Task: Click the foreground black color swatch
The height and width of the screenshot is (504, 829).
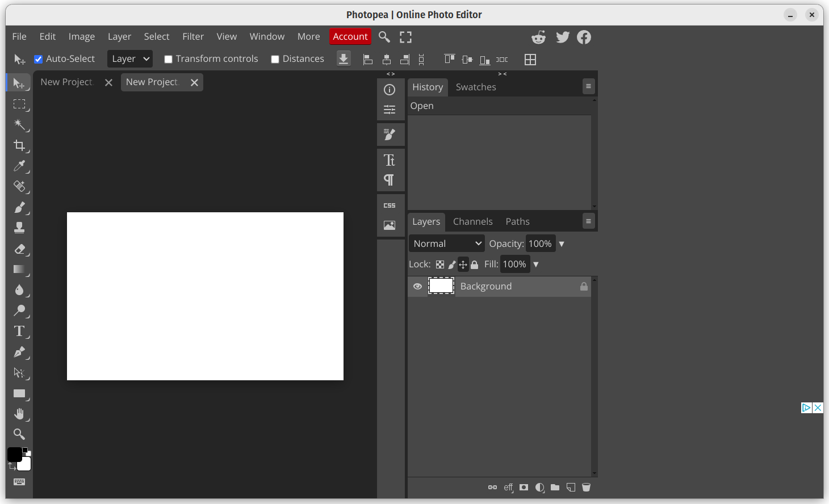Action: click(14, 455)
